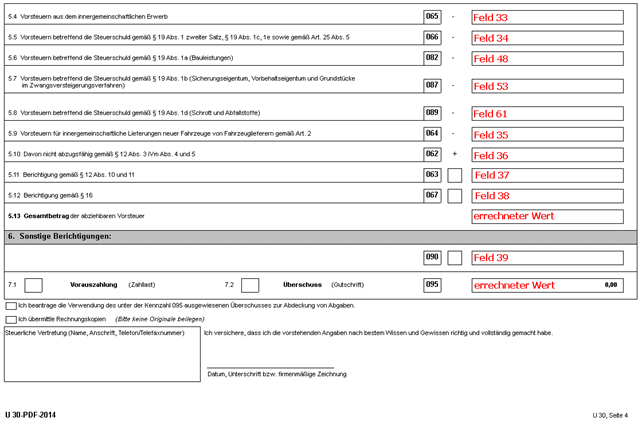Tick the 7.1 Vorauszahlung (Zahllast) checkbox

(x=33, y=285)
